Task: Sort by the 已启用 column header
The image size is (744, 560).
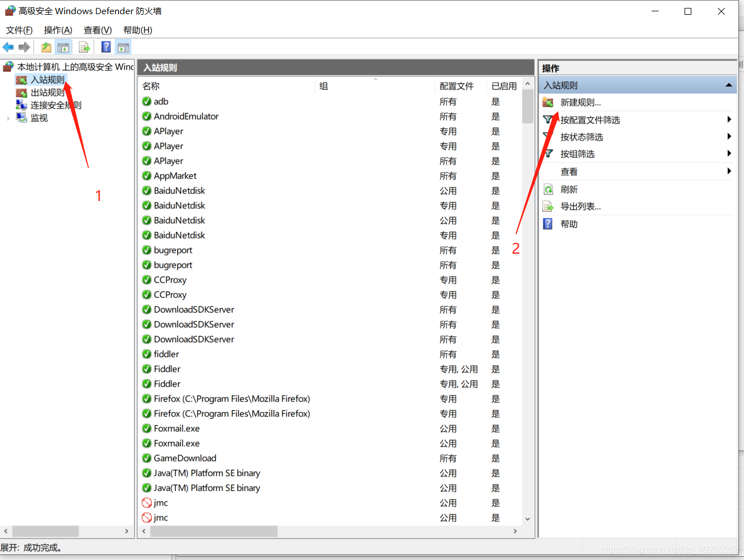Action: point(504,86)
